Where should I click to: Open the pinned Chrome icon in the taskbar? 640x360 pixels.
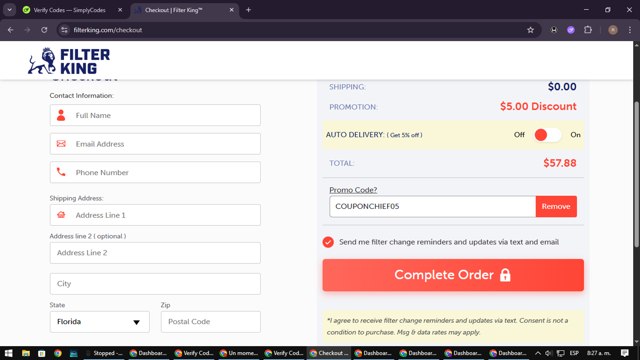(x=58, y=353)
